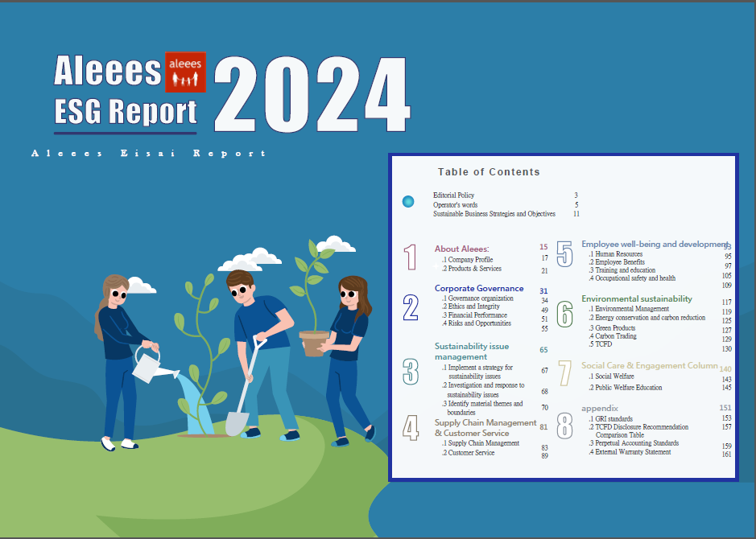
Task: Click the large outlined chapter number 7
Action: tap(564, 373)
